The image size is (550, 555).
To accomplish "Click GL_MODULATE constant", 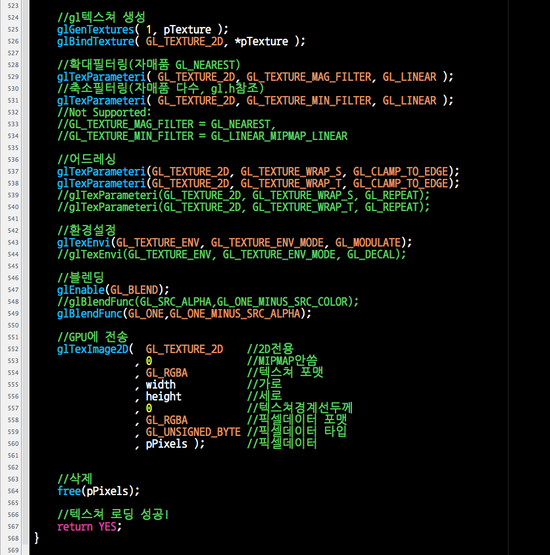I will tap(368, 242).
